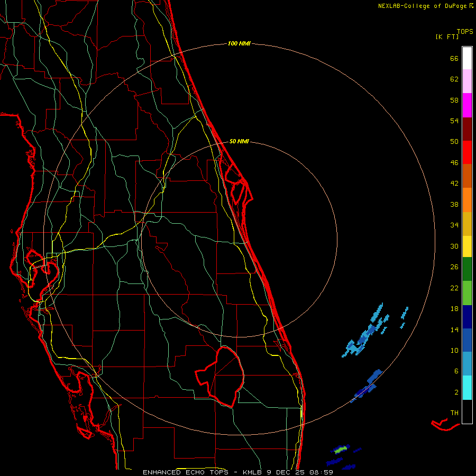This screenshot has height=476, width=476.
Task: Click the magenta 58 K FT swatch
Action: pyautogui.click(x=467, y=105)
